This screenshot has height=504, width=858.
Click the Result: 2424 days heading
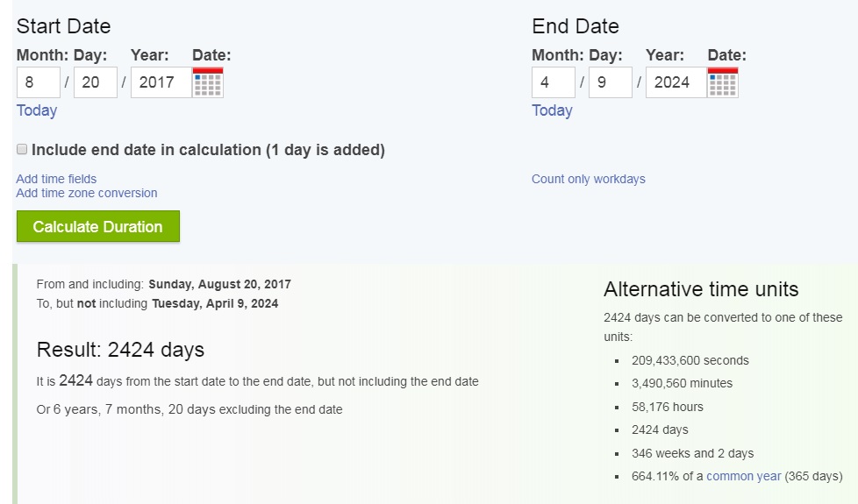coord(120,350)
